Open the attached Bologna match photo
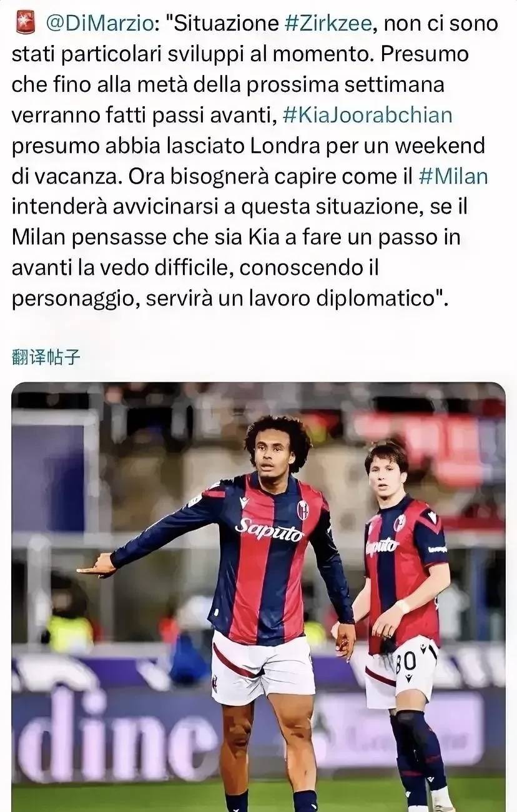Screen dimensions: 517x812 coord(258,597)
